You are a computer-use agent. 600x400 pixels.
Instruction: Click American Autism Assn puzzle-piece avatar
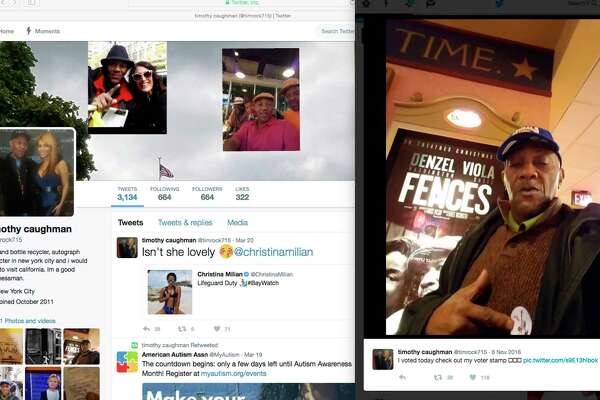pos(127,361)
